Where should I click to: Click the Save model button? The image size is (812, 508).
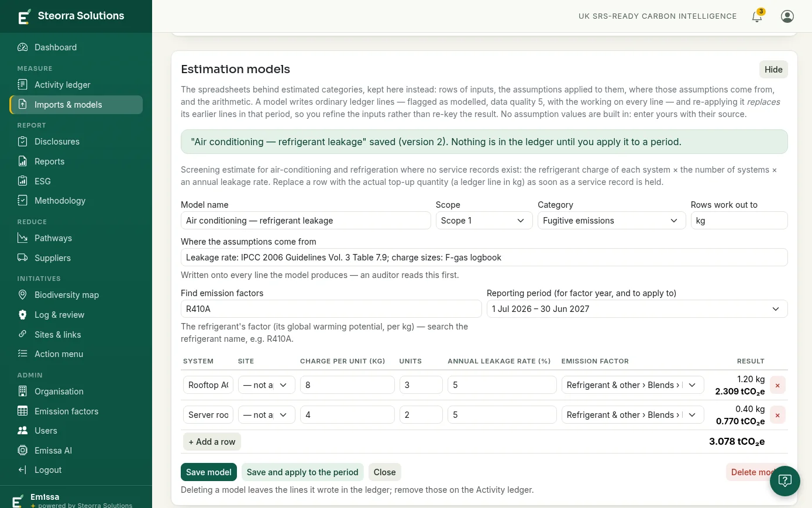pos(209,472)
